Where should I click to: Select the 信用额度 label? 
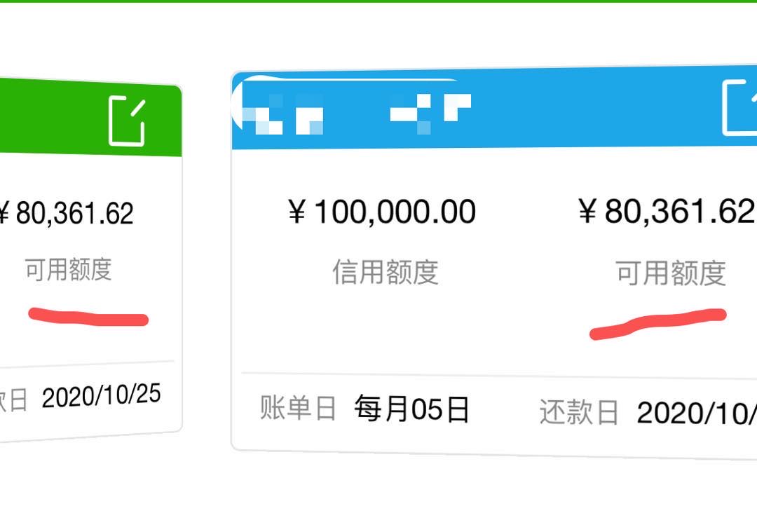[x=385, y=273]
